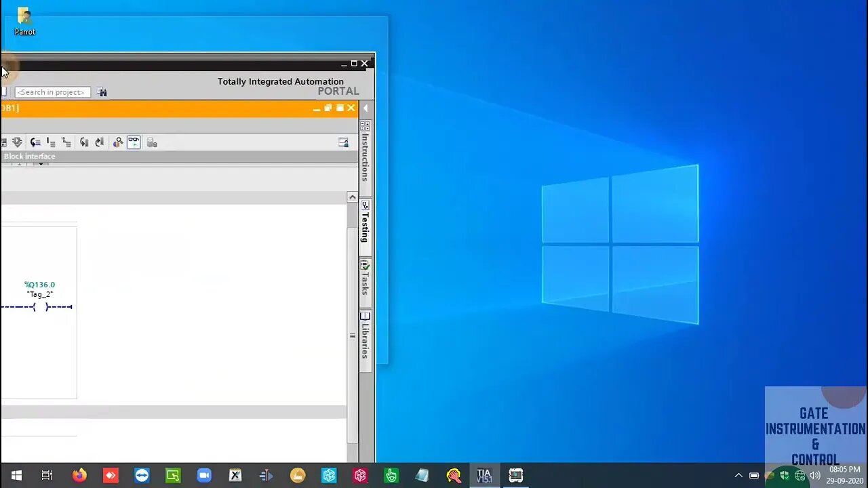Open the X icon app on taskbar

[235, 475]
